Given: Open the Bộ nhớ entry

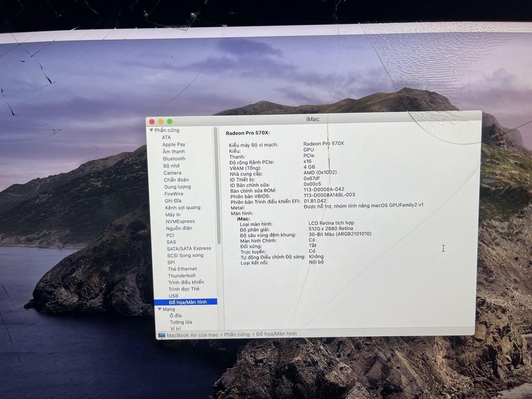Looking at the screenshot, I should 171,166.
